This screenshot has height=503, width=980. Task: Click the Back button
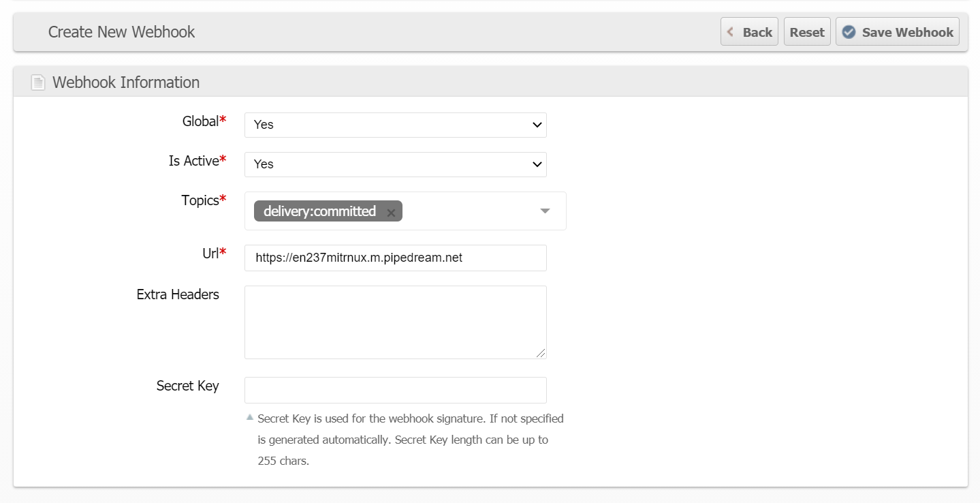point(749,32)
